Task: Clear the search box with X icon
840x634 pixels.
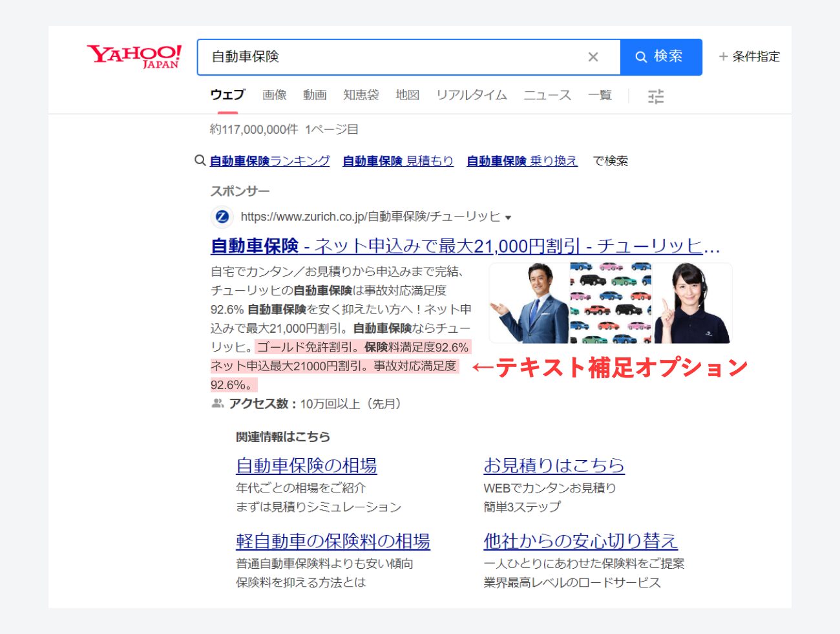Action: [x=593, y=57]
